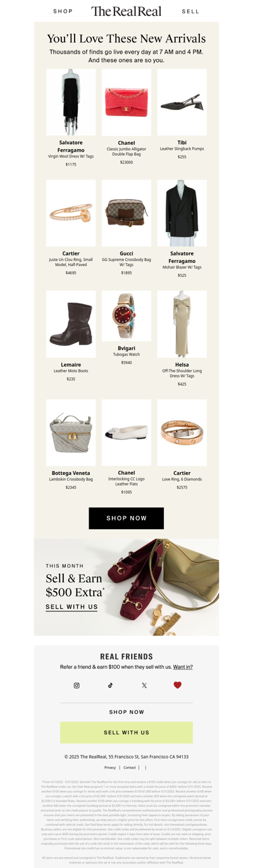Open the Cartier Love Ring product title

click(182, 473)
